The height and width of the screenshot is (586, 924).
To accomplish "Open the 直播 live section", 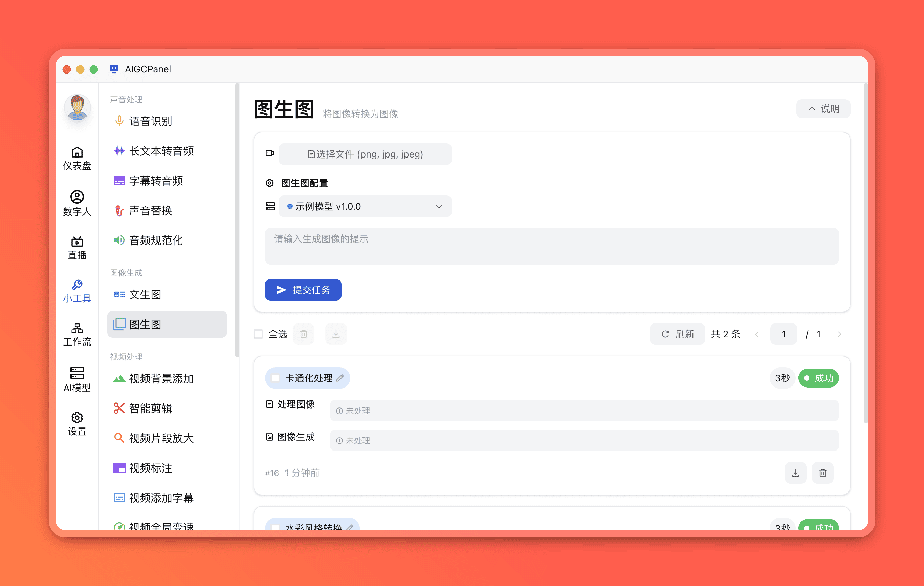I will coord(77,248).
